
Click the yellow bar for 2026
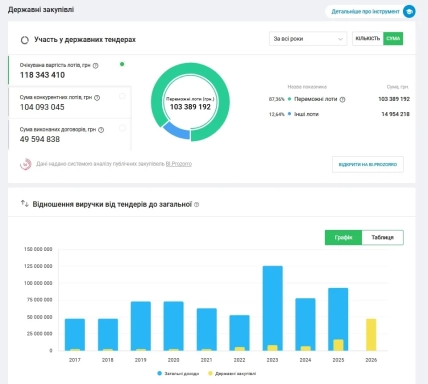[371, 335]
